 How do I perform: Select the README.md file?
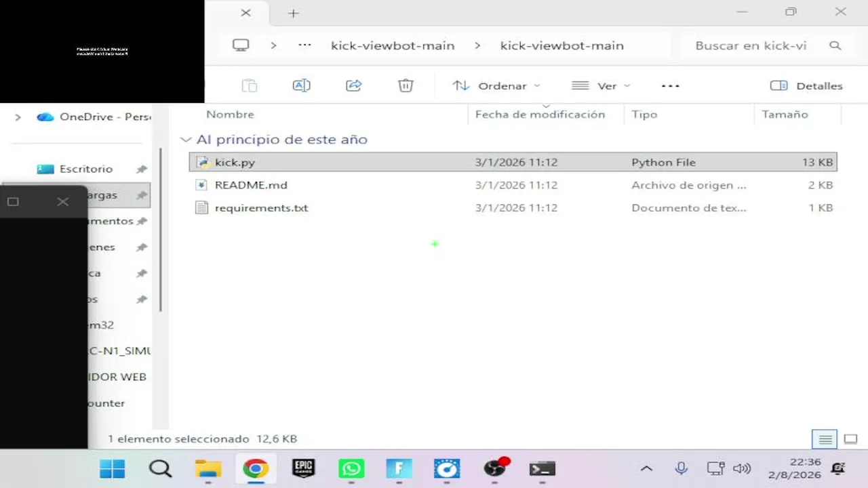(513, 185)
